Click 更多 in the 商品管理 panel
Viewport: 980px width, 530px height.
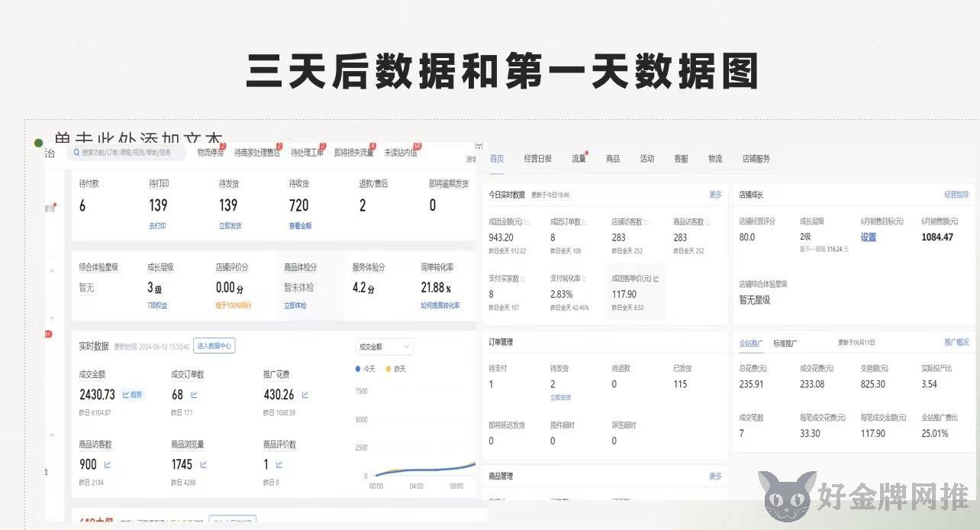[715, 477]
